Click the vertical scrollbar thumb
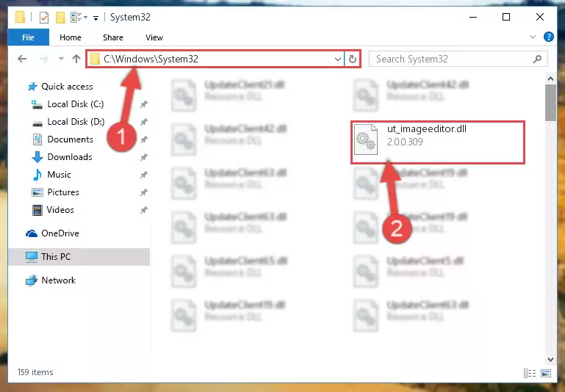565x392 pixels. click(x=550, y=103)
